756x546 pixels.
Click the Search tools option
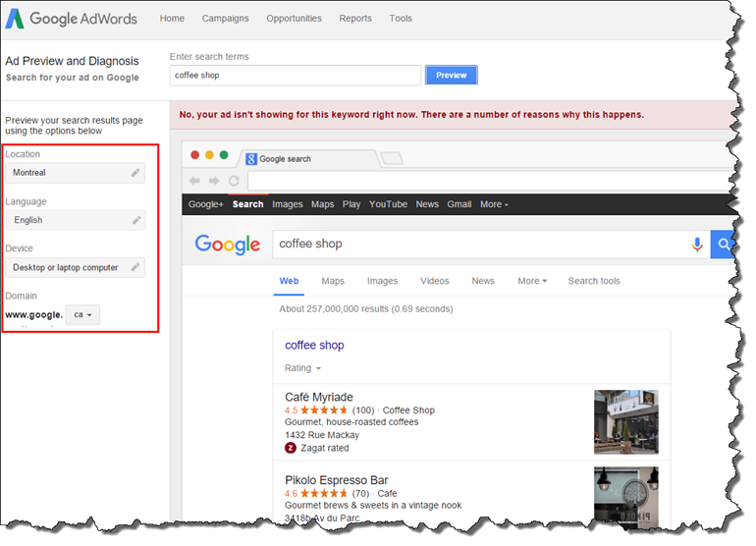coord(594,281)
